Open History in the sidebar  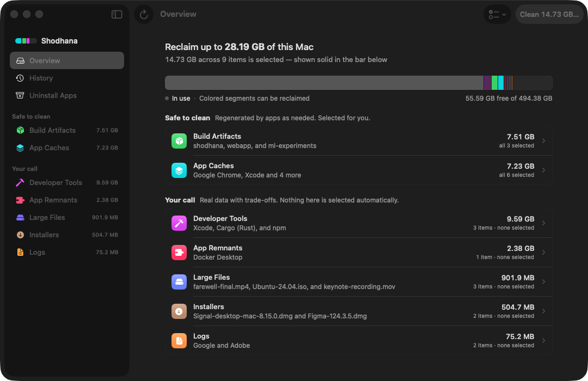pyautogui.click(x=67, y=78)
